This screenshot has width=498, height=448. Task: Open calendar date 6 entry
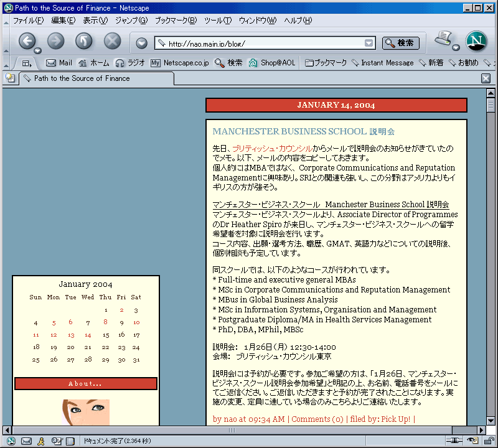(70, 322)
